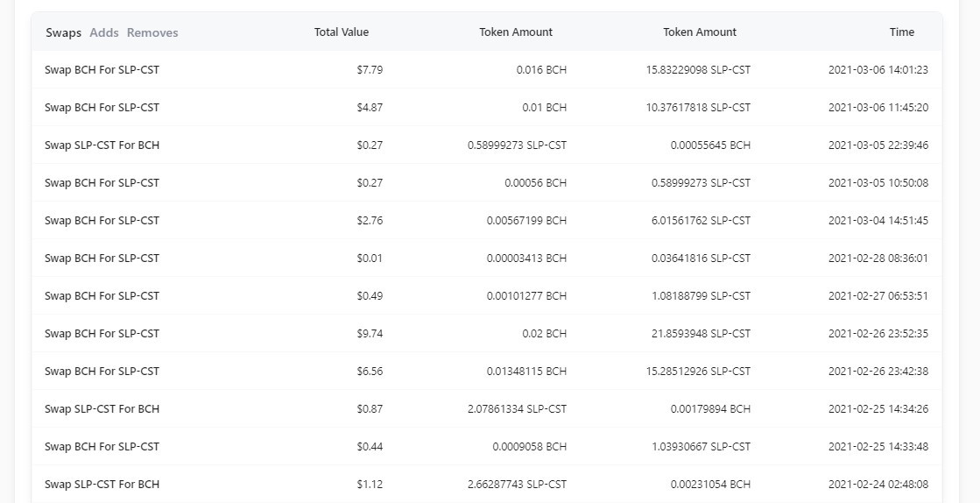Select the $4.87 total value

(370, 108)
